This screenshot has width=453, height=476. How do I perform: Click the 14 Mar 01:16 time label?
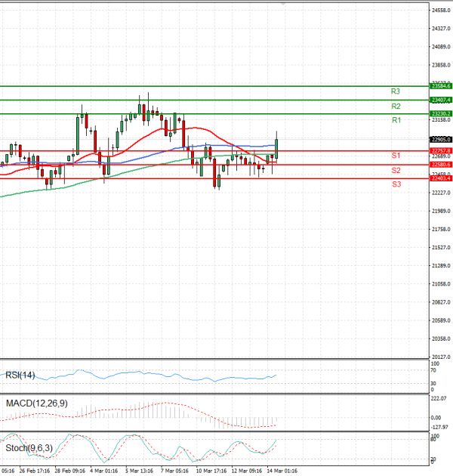coord(282,470)
